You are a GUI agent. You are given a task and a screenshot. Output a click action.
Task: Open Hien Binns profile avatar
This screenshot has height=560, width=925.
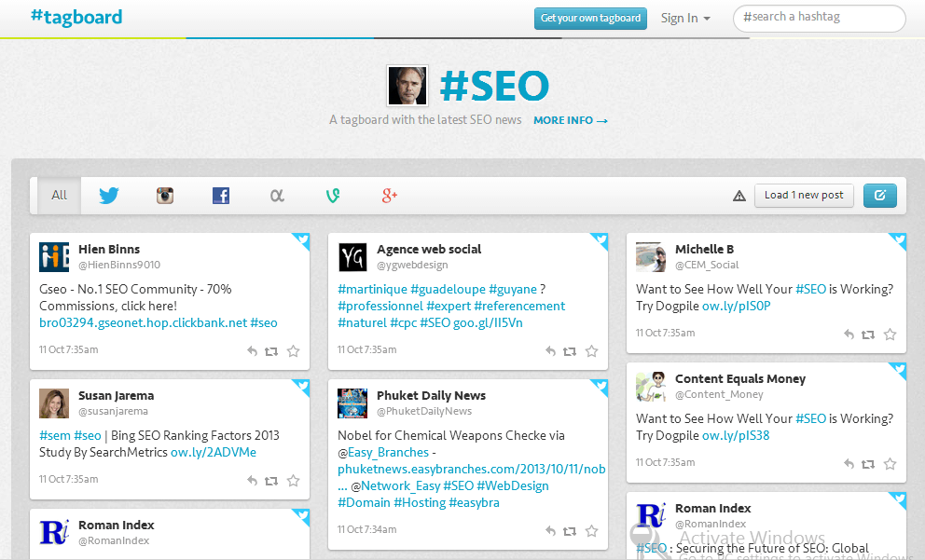tap(54, 257)
